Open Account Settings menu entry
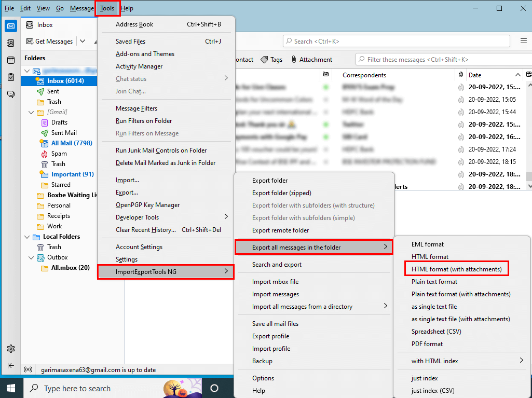This screenshot has height=398, width=532. (166, 247)
